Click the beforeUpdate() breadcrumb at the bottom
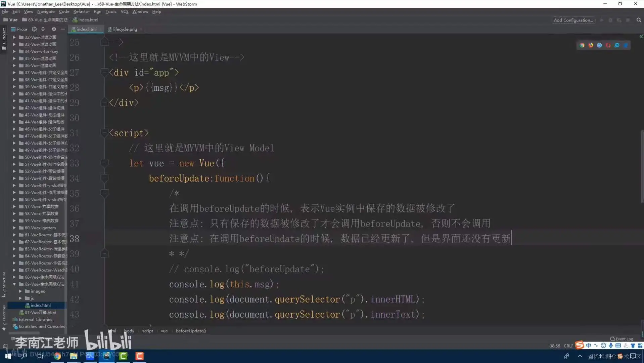The height and width of the screenshot is (363, 644). pyautogui.click(x=191, y=331)
